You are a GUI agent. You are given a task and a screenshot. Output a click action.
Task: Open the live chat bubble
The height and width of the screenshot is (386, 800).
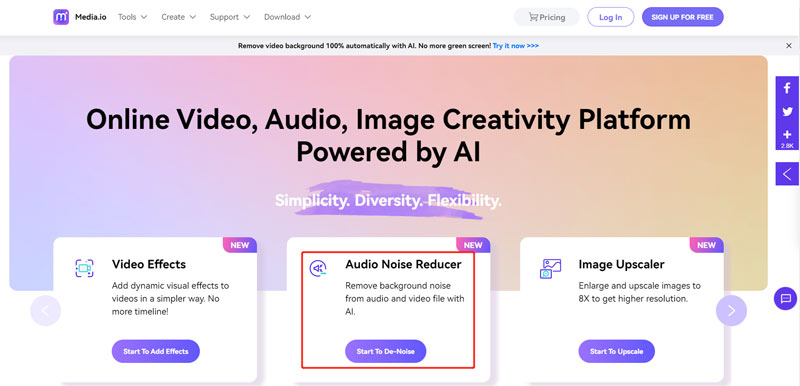pos(786,298)
